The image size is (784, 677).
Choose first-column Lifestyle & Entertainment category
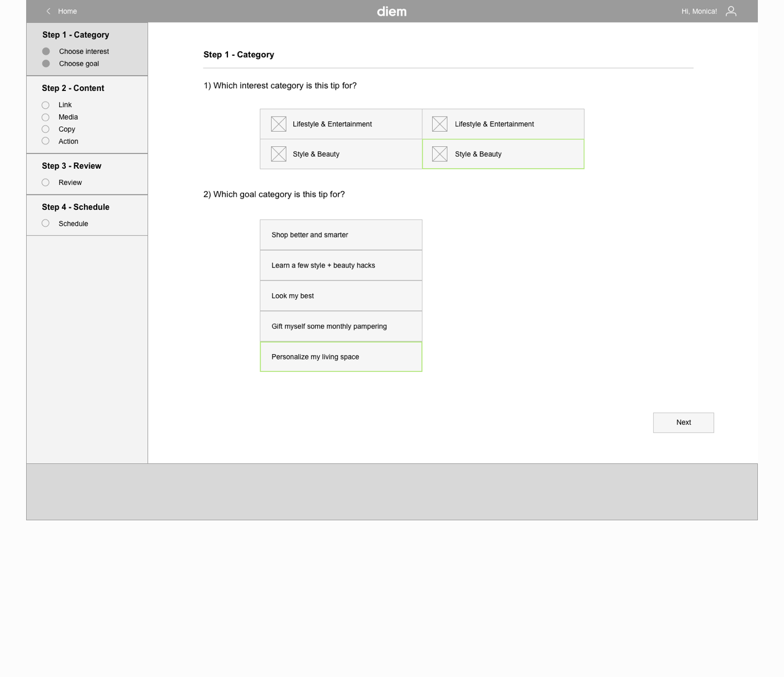coord(341,124)
